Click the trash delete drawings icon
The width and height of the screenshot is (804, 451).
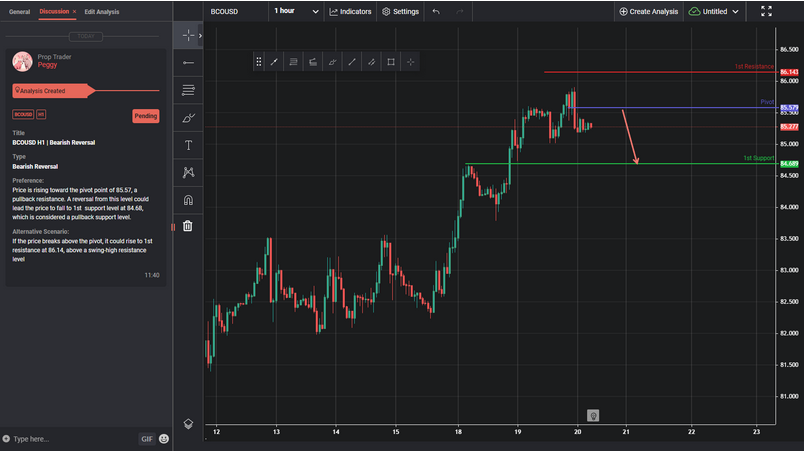[x=188, y=226]
